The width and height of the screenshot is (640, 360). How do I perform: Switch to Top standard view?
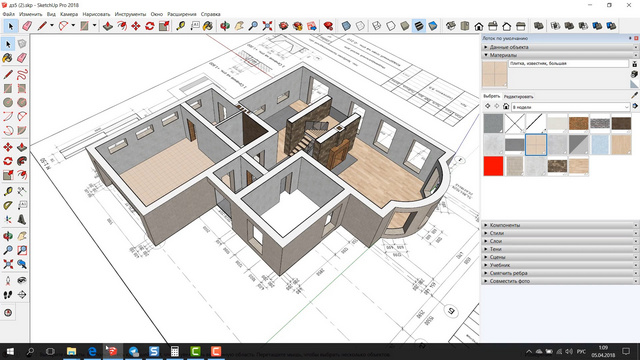click(465, 26)
